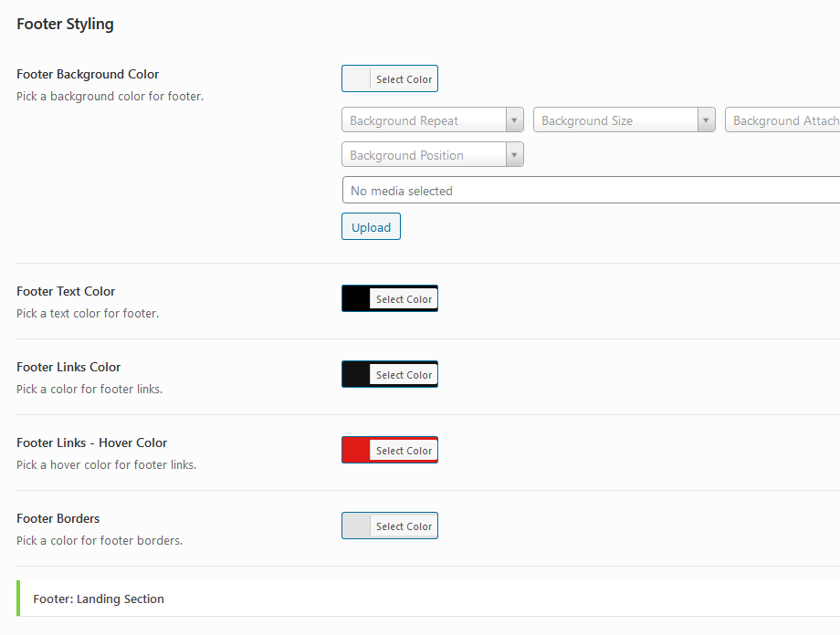Click the Background Repeat dropdown arrow
Image resolution: width=840 pixels, height=635 pixels.
515,120
